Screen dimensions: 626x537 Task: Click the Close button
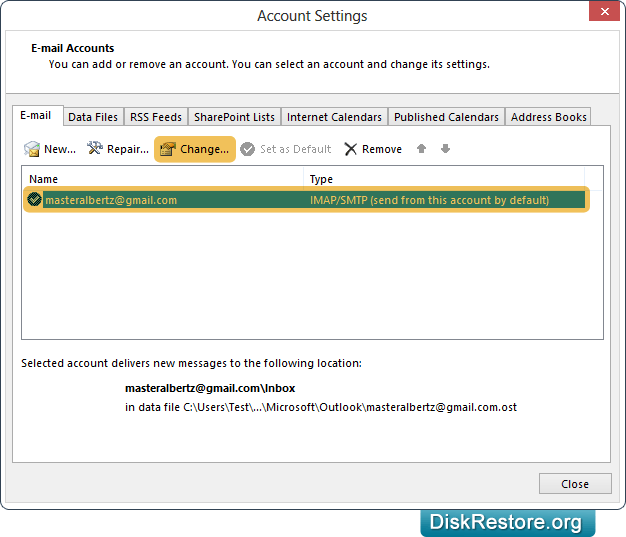(575, 483)
